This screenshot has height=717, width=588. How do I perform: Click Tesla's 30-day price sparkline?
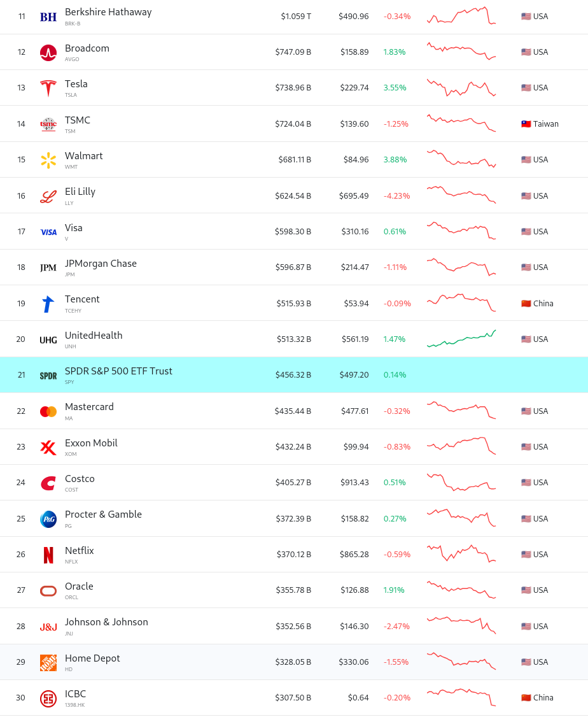pos(461,87)
